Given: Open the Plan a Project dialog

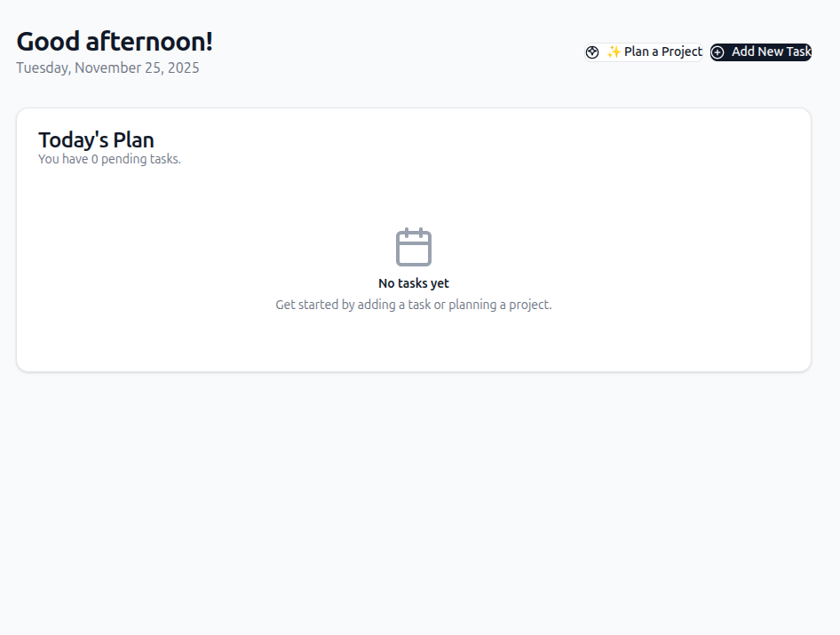Looking at the screenshot, I should (x=654, y=52).
